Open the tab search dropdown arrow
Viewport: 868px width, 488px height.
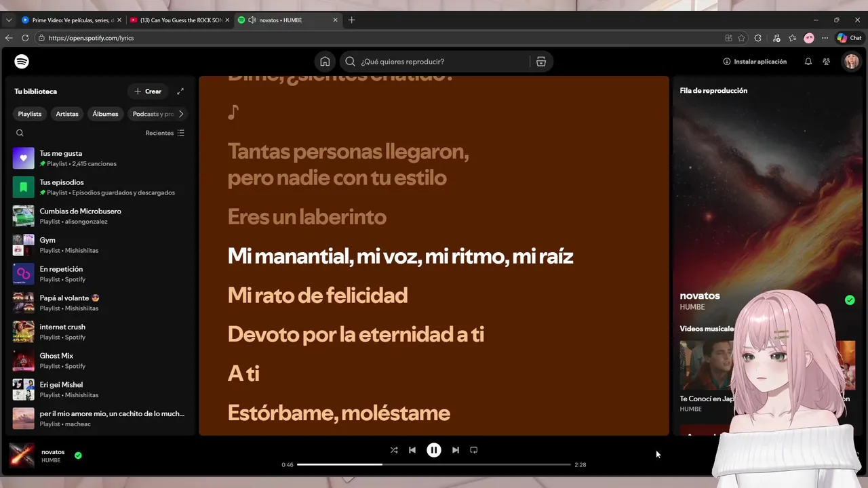click(x=9, y=20)
